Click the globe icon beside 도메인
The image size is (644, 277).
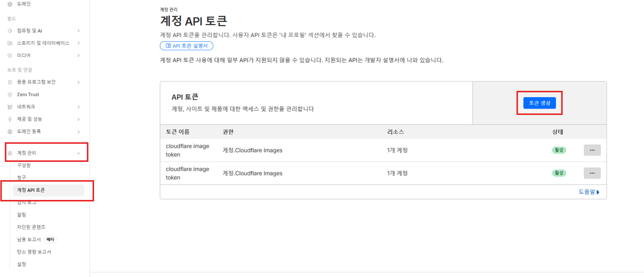coord(10,4)
